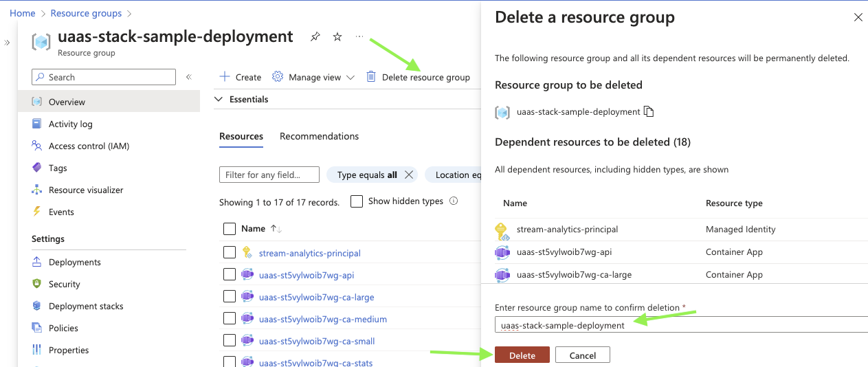Screen dimensions: 868x367
Task: Click the Cancel button
Action: [x=583, y=355]
